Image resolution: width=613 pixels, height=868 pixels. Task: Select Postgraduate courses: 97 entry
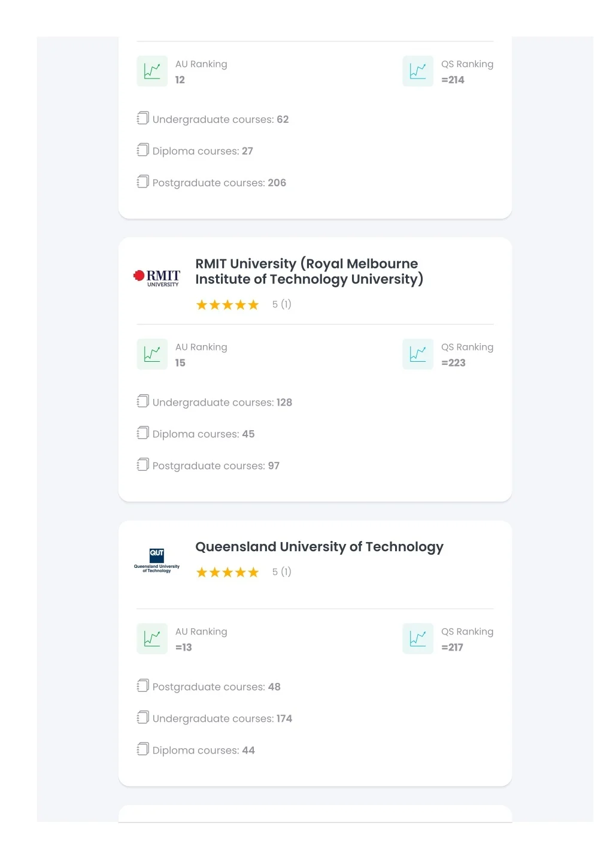pos(208,465)
